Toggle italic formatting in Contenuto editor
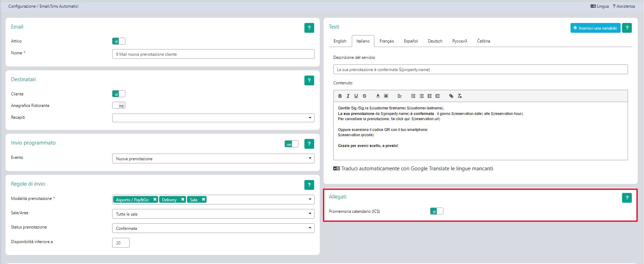Screen dimensions: 644x264 (348, 96)
